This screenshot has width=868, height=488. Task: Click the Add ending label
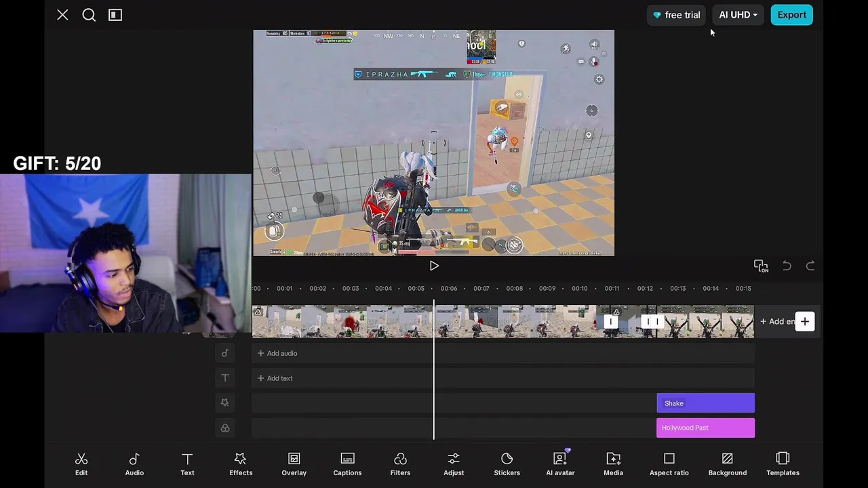[777, 321]
